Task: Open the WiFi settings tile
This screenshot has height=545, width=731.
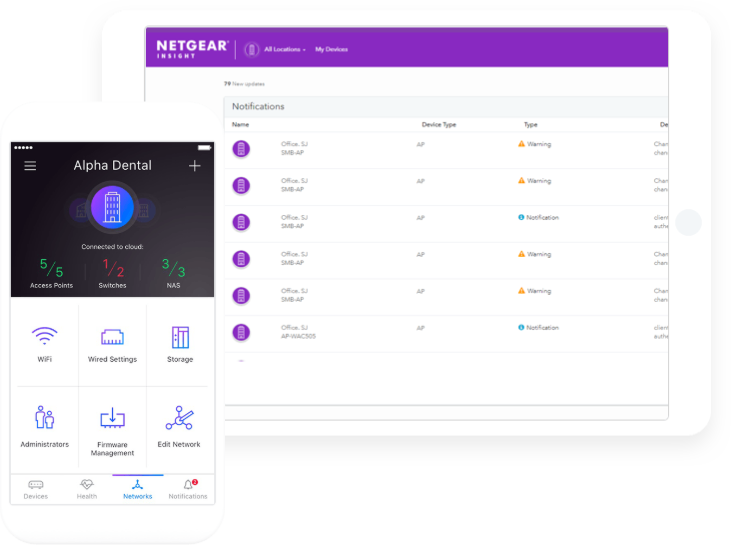Action: click(45, 344)
